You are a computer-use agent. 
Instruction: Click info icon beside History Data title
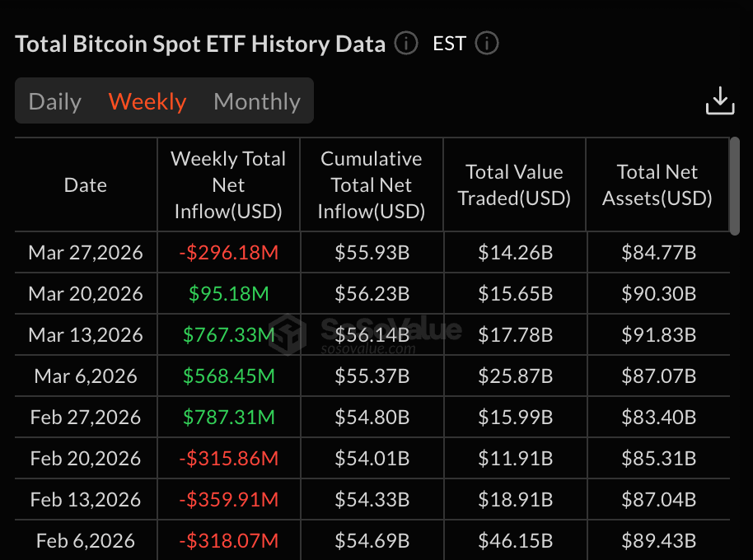(x=406, y=44)
